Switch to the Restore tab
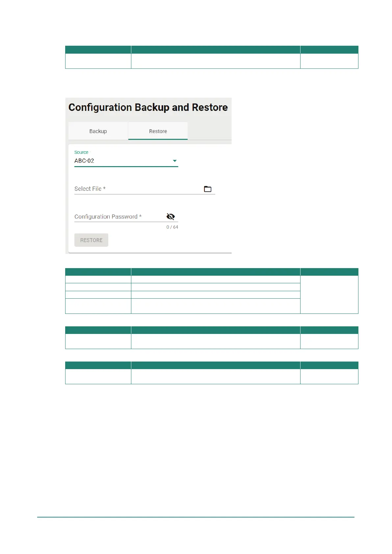392x554 pixels. pos(158,131)
